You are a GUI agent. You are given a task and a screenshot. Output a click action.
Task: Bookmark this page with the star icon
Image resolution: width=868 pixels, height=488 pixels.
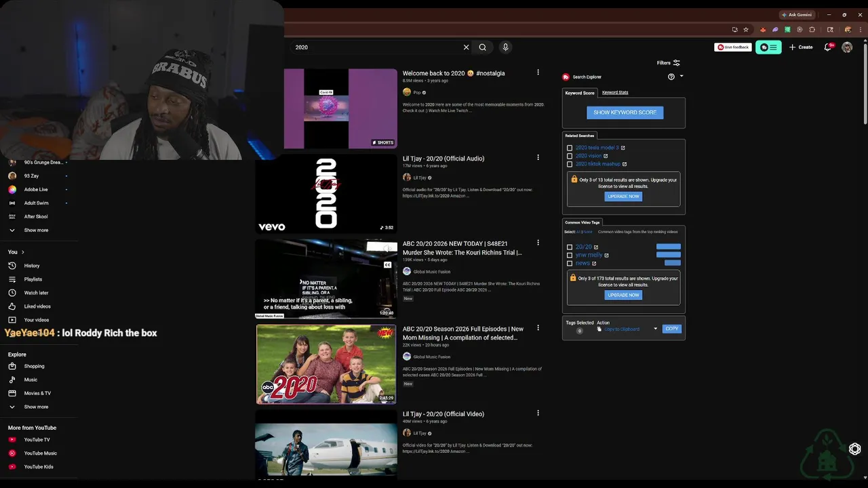(x=746, y=30)
